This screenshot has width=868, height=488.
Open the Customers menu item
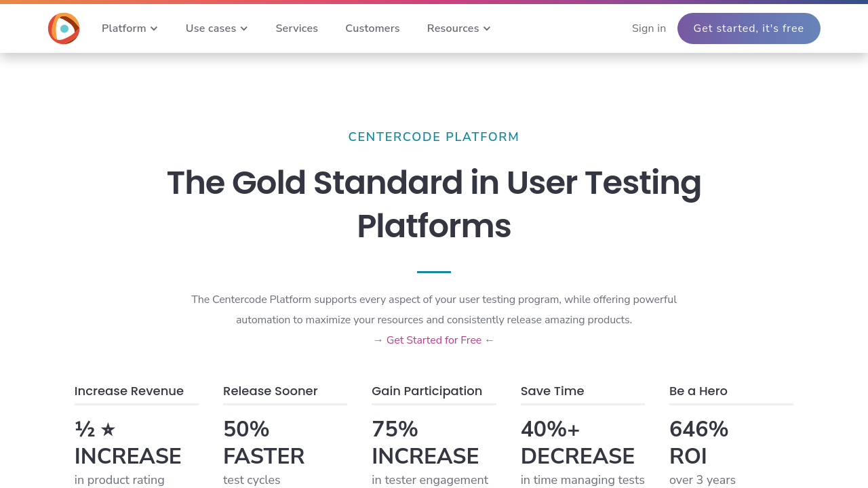pyautogui.click(x=372, y=28)
